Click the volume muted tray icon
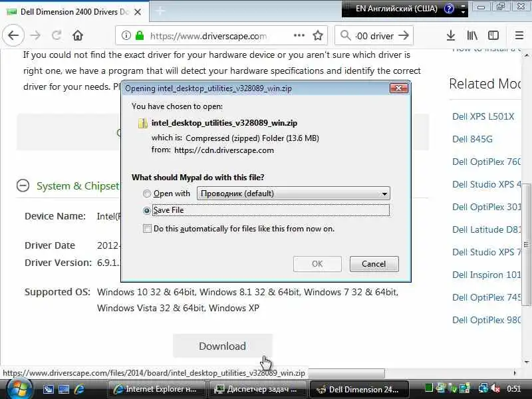The image size is (532, 399). click(495, 388)
